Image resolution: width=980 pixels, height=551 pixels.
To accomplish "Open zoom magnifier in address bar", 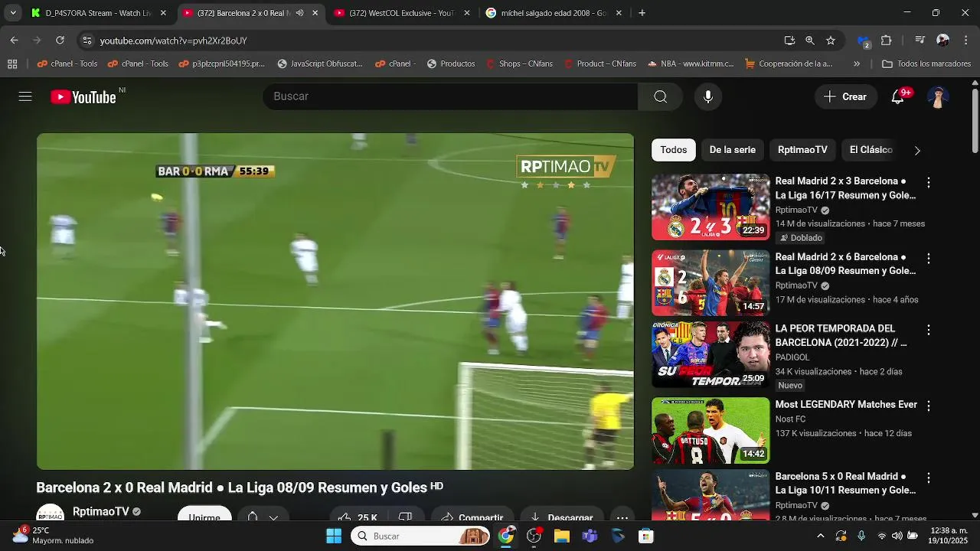I will (810, 41).
